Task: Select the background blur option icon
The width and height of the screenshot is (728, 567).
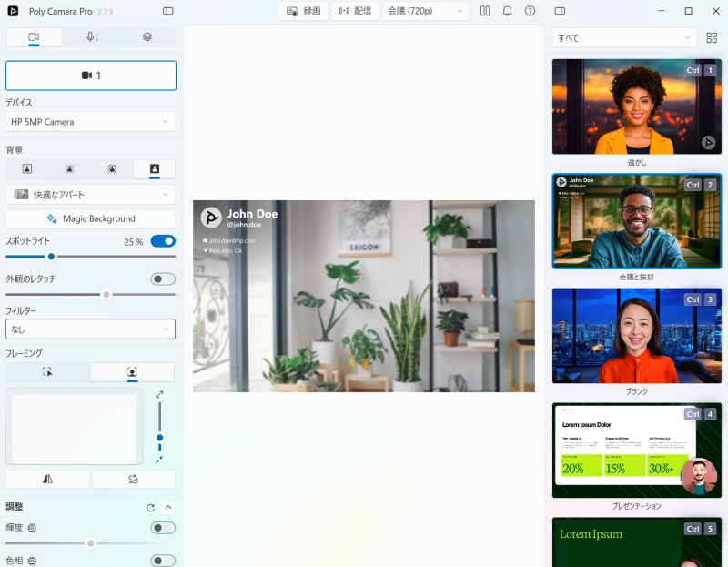Action: coord(69,169)
